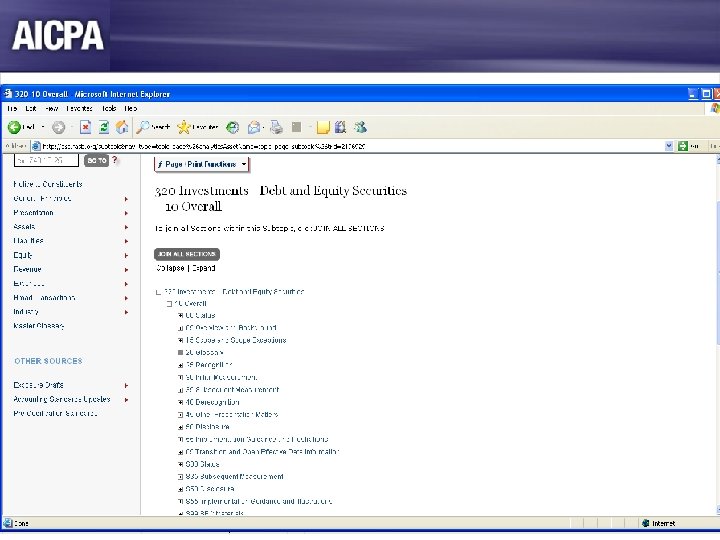Click the Mail envelope toolbar icon

[x=253, y=127]
